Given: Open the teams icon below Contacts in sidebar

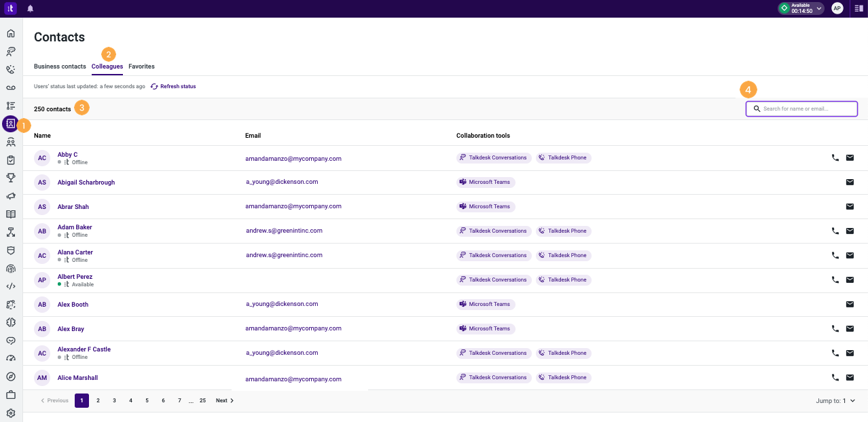Looking at the screenshot, I should (x=10, y=142).
